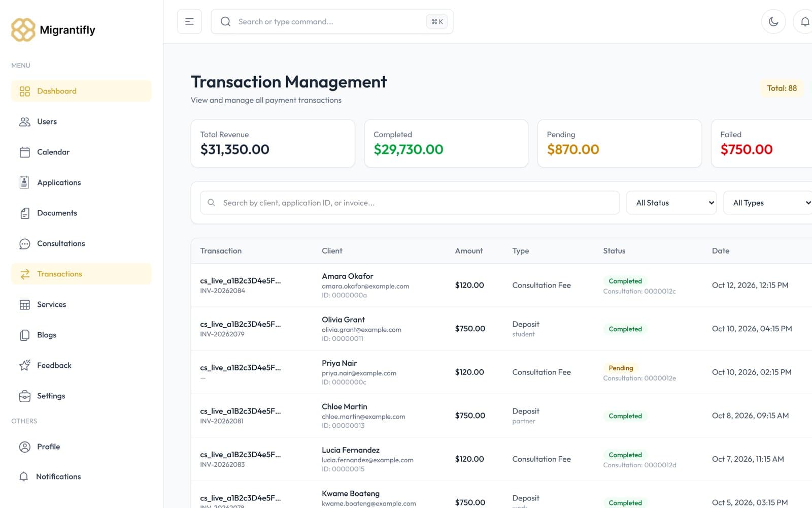812x508 pixels.
Task: Focus the "Search or type command" field
Action: coord(332,21)
